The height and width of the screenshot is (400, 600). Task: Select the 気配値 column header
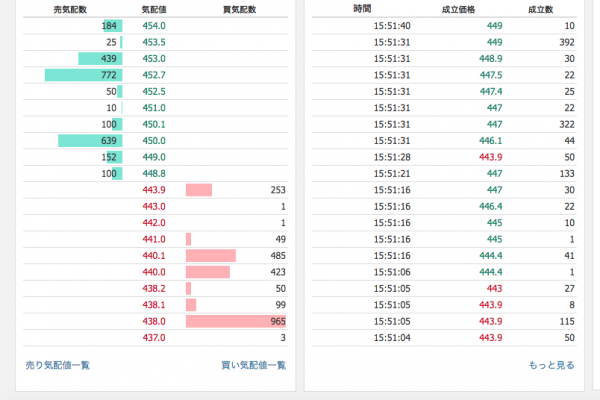(154, 10)
